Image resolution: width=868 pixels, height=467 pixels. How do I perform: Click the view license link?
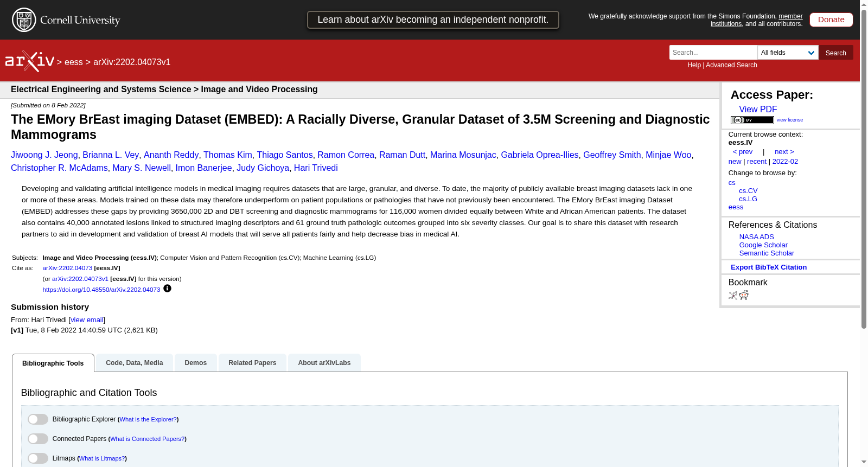(x=790, y=120)
